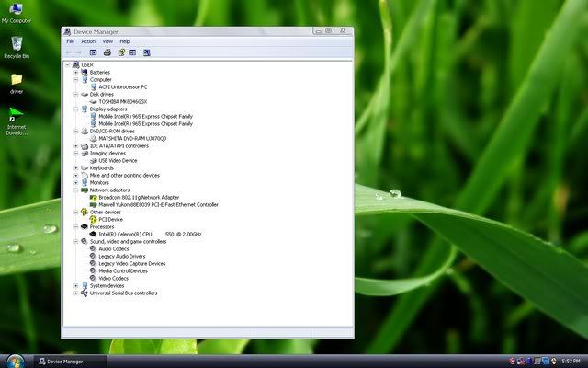The width and height of the screenshot is (588, 368).
Task: Select Sound, video and game controllers
Action: pos(128,241)
